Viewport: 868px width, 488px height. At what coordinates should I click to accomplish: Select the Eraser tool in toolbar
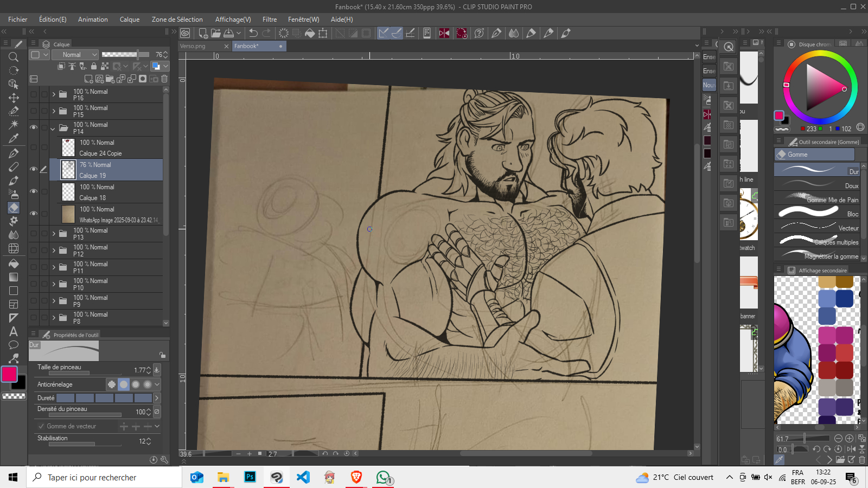tap(14, 208)
